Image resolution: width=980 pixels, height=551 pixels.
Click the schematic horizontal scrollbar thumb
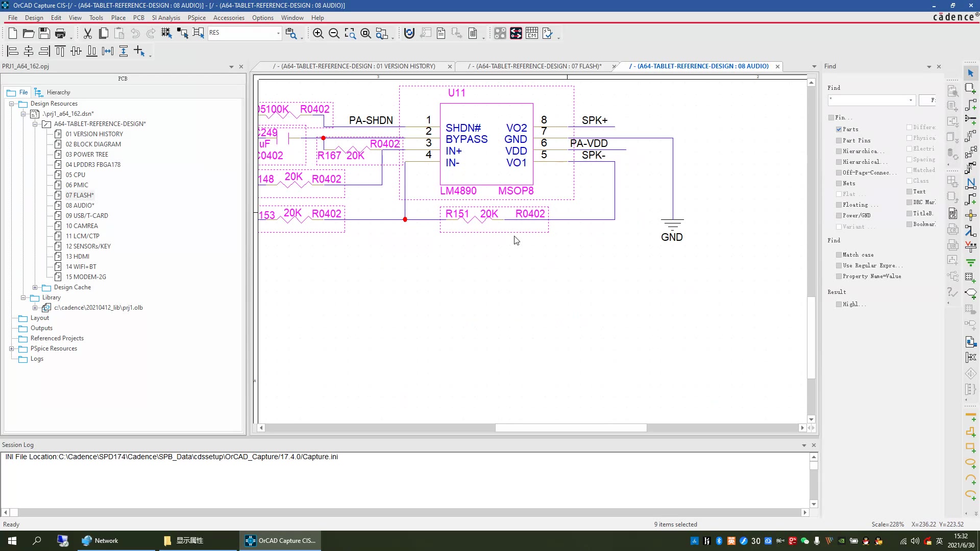pyautogui.click(x=571, y=428)
